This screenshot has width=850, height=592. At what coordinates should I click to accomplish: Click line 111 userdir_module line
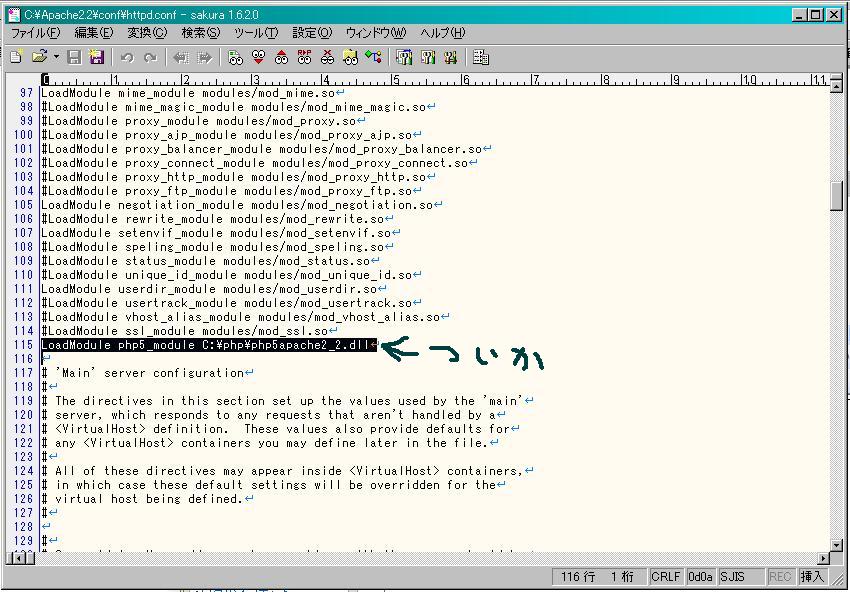[209, 289]
